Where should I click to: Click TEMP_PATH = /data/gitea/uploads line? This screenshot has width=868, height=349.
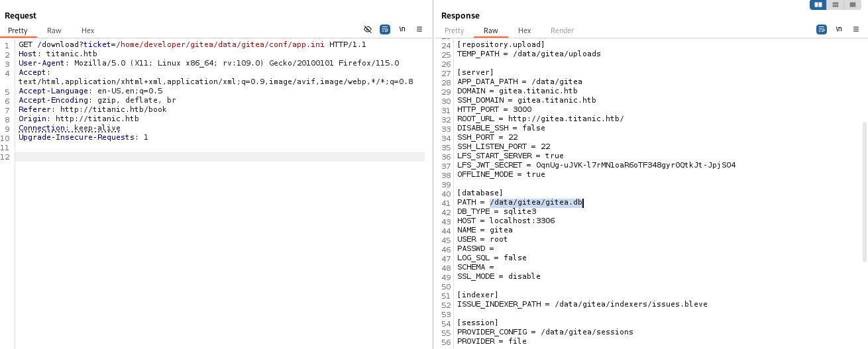(x=529, y=54)
